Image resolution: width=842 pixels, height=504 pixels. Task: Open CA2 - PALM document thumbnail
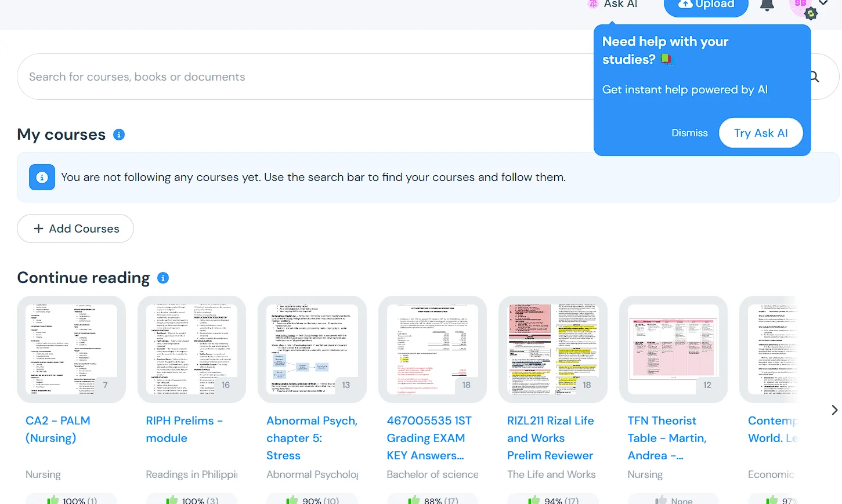71,349
